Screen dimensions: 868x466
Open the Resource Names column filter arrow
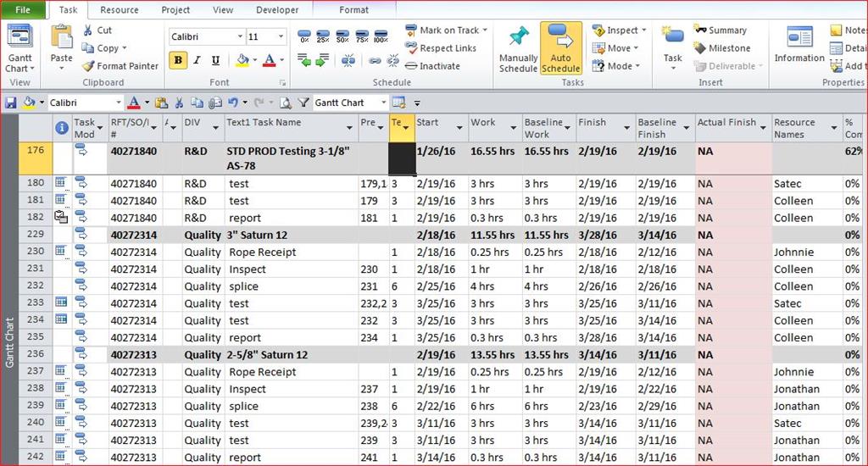click(x=834, y=128)
